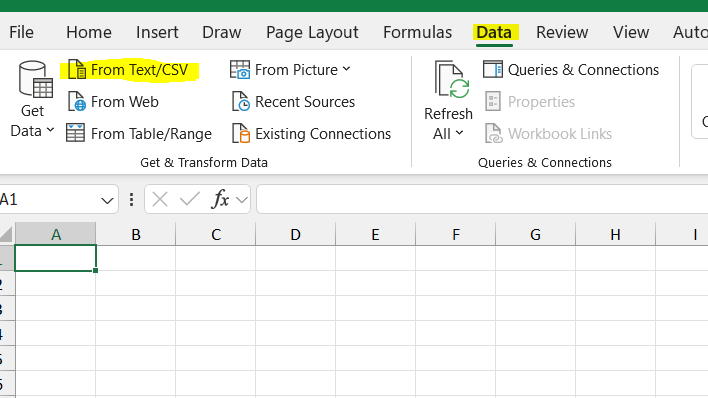Select the Data tab
708x398 pixels.
point(494,32)
